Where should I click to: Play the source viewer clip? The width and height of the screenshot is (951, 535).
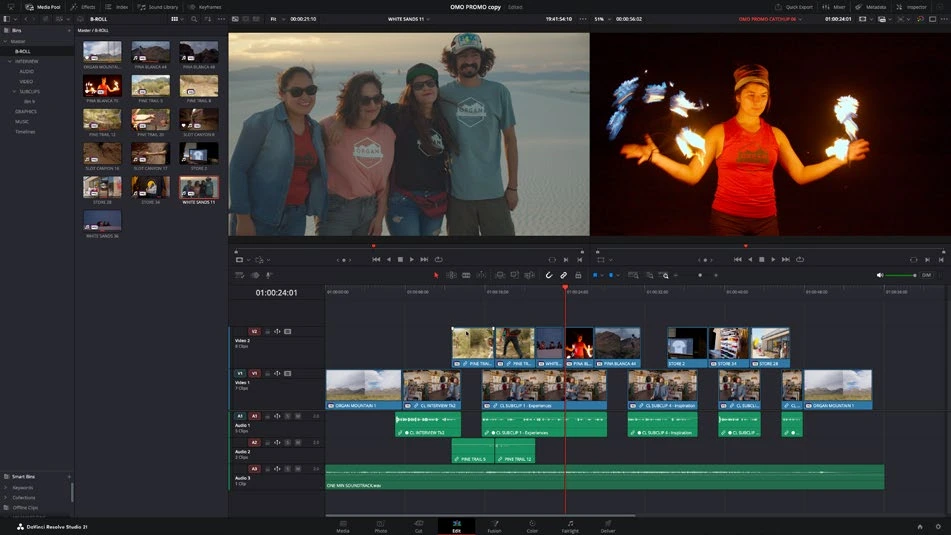[x=412, y=260]
